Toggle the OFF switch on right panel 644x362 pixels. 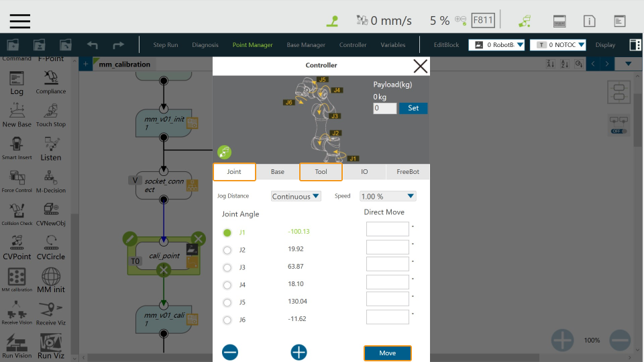(x=619, y=131)
